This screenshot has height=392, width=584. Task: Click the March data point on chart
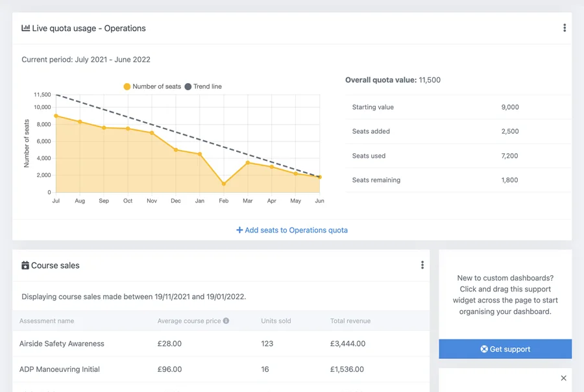click(248, 163)
